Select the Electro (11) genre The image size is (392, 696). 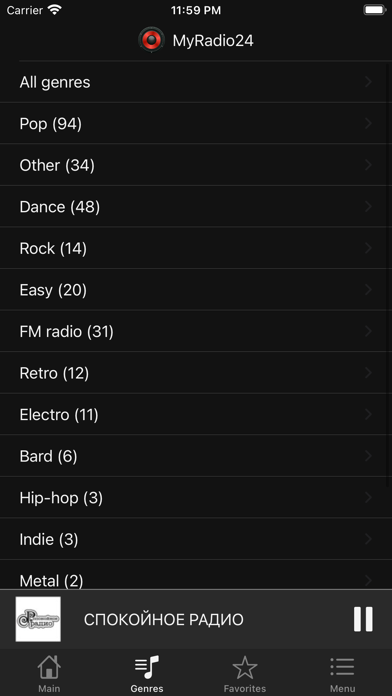click(x=196, y=415)
